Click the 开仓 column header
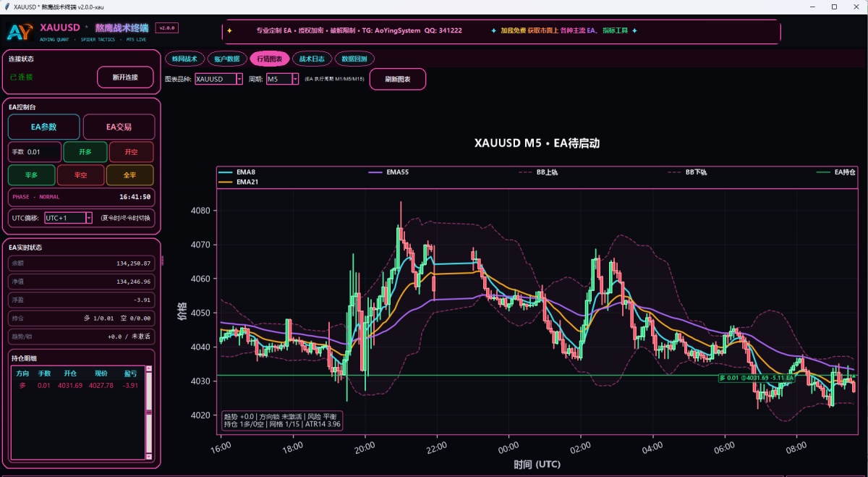 pyautogui.click(x=70, y=373)
